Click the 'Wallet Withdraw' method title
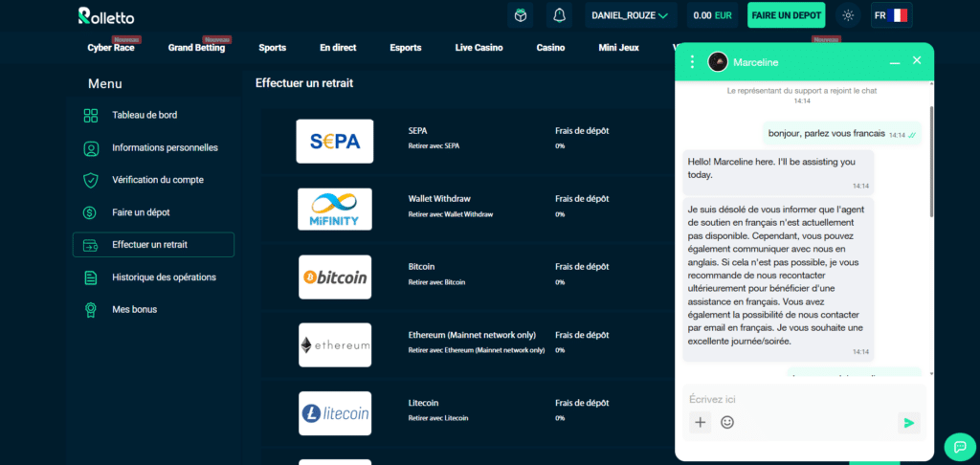Image resolution: width=980 pixels, height=465 pixels. click(439, 199)
